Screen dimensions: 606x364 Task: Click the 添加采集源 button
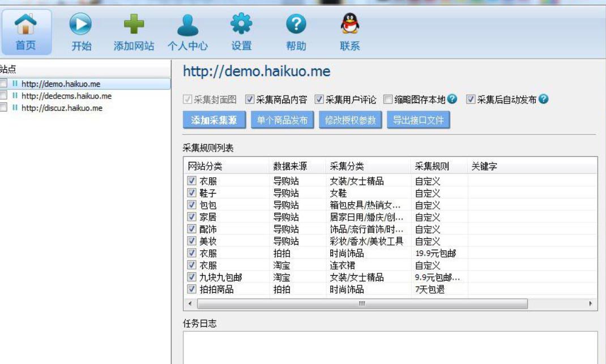(x=214, y=120)
